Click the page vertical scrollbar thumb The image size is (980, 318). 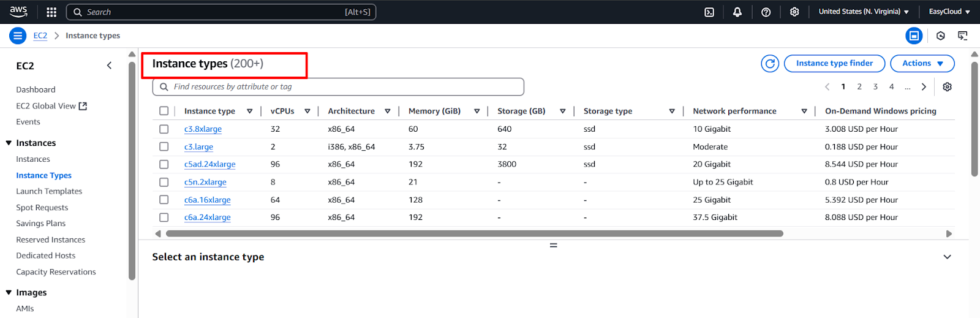pyautogui.click(x=974, y=118)
